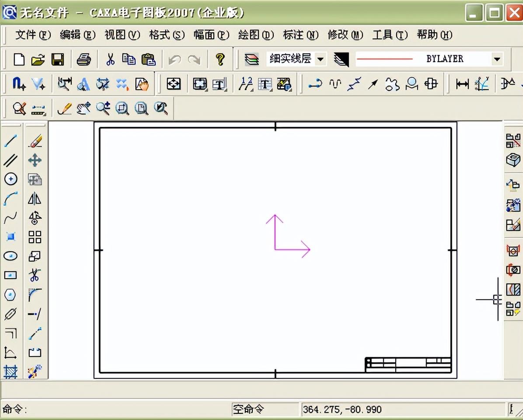The image size is (523, 420).
Task: Click the layer control stack icon
Action: pos(251,59)
